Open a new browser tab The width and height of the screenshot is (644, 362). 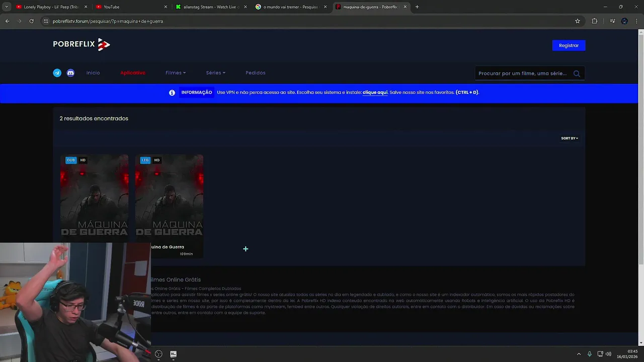click(417, 7)
